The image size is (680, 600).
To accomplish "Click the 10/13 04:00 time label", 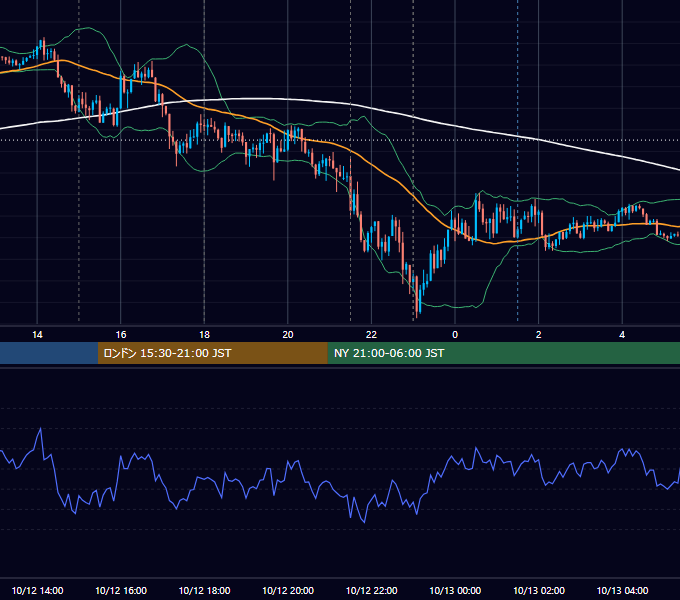I will coord(622,590).
